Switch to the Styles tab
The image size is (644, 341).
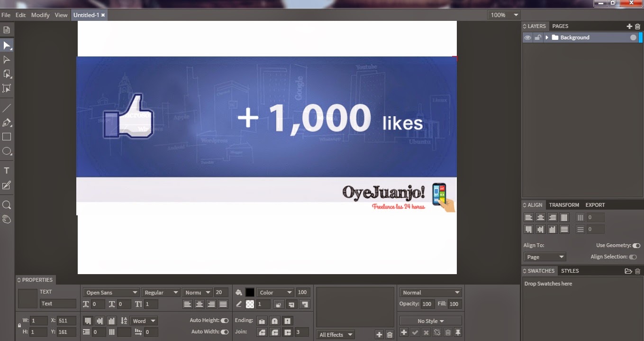click(570, 271)
